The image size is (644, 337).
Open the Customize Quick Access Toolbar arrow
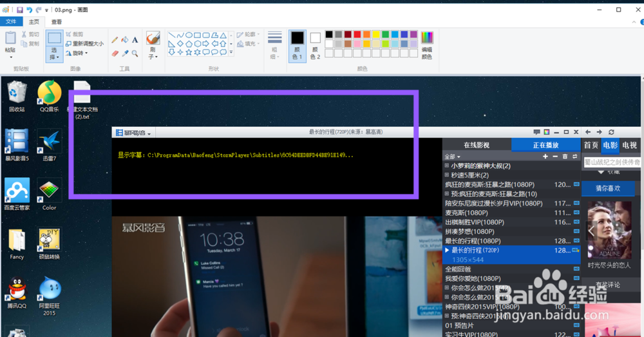(x=47, y=10)
